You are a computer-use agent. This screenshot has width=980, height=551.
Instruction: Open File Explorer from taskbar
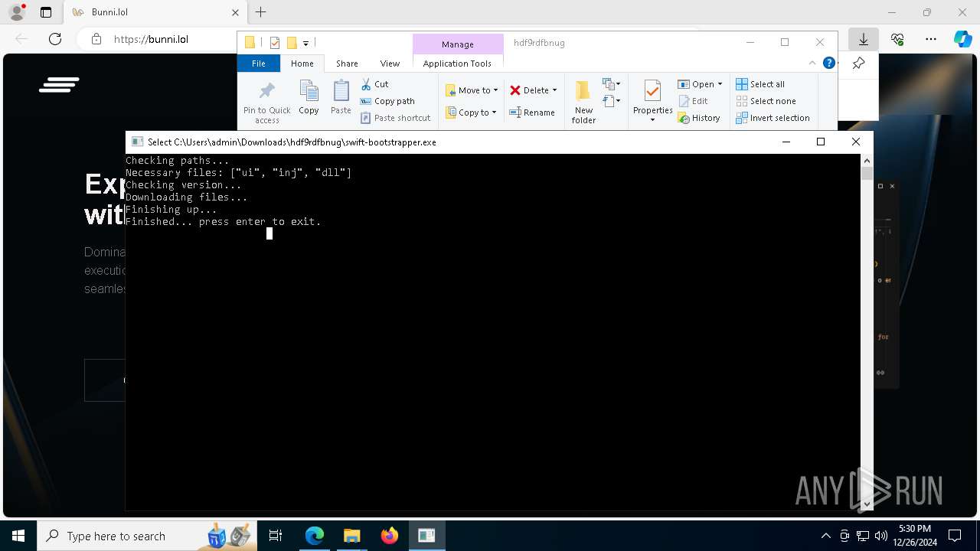coord(351,536)
